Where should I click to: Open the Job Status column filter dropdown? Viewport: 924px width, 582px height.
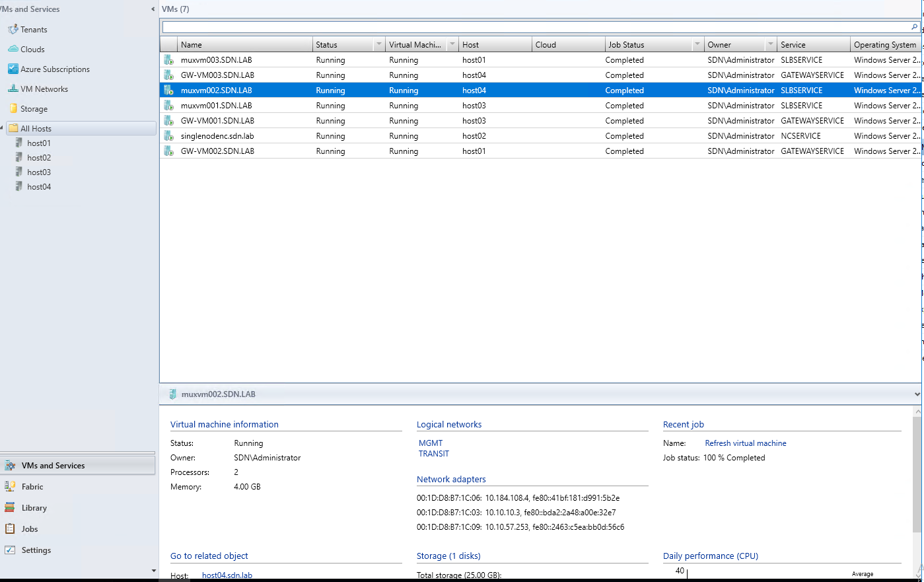tap(697, 44)
